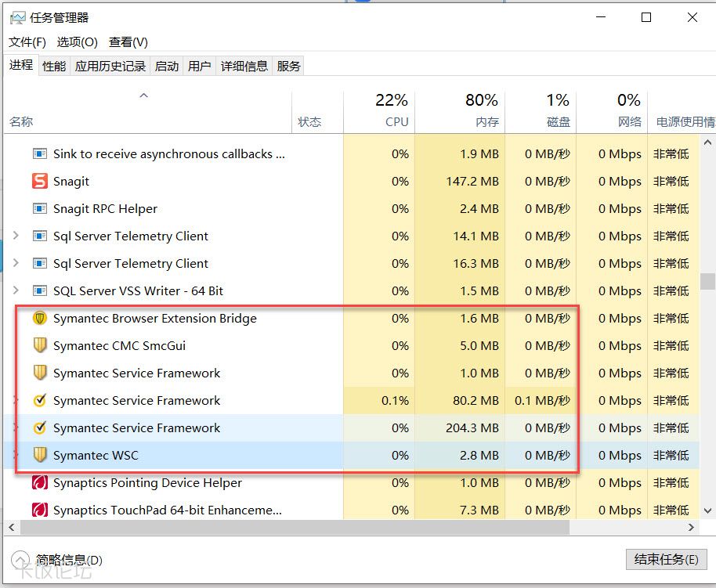Show the 详细信息 tab
This screenshot has height=588, width=716.
click(244, 67)
